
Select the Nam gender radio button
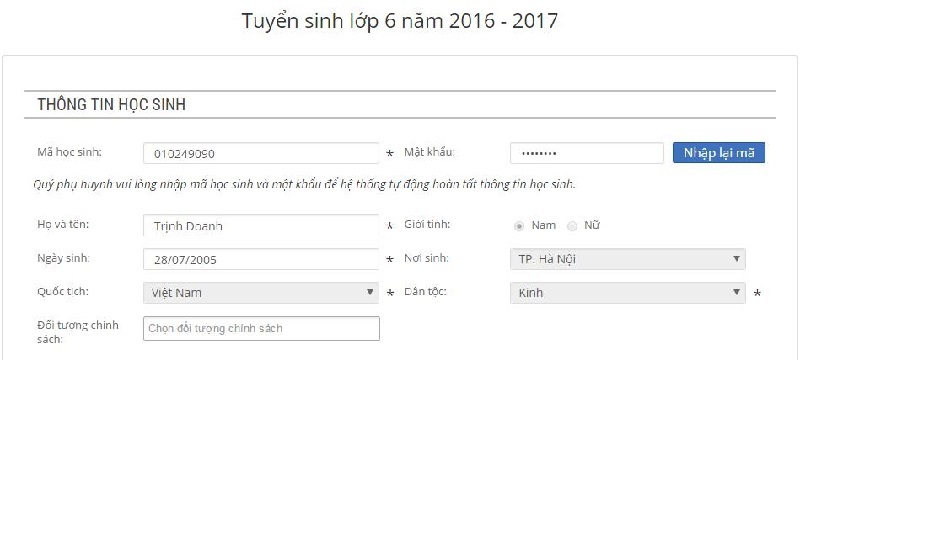tap(519, 226)
